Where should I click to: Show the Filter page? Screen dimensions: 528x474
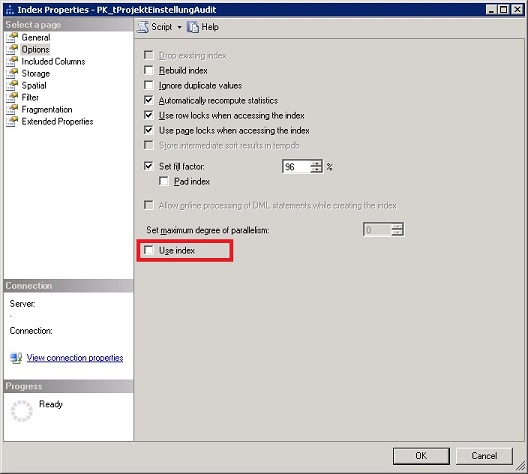click(x=30, y=98)
